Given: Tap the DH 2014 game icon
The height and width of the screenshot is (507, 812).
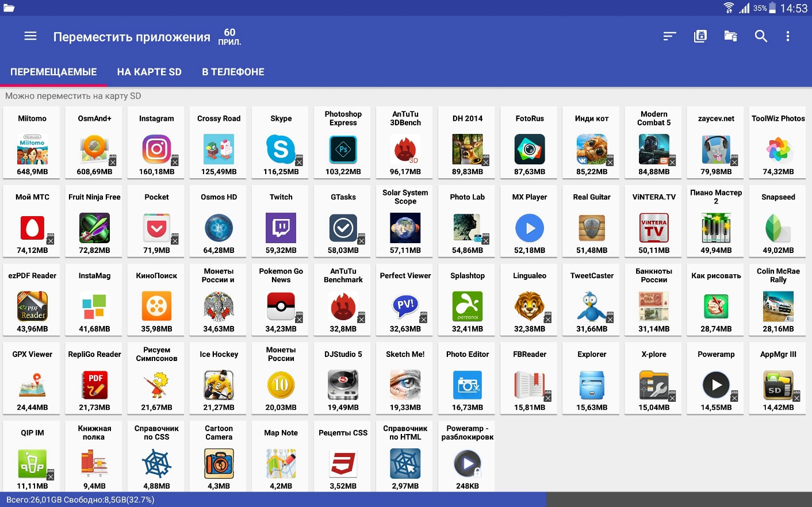Looking at the screenshot, I should 468,149.
